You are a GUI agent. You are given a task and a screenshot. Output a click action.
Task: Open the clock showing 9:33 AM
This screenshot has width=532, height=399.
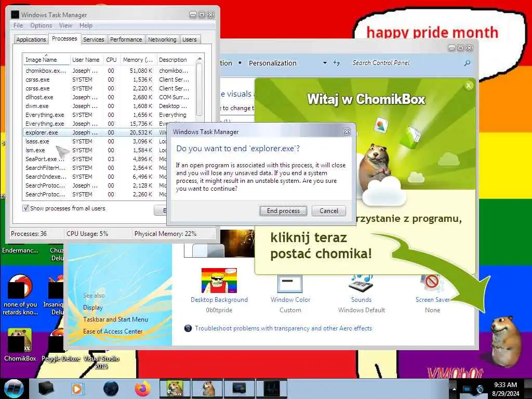pyautogui.click(x=505, y=389)
